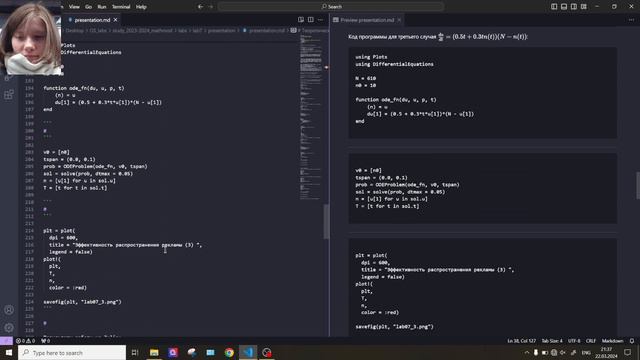
Task: Toggle the primary side bar layout icon
Action: 554,7
